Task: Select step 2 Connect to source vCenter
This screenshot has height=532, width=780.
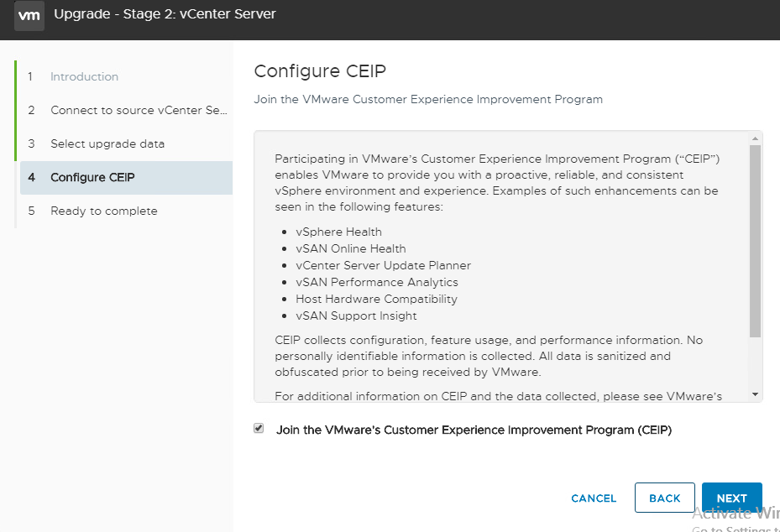Action: [x=139, y=111]
